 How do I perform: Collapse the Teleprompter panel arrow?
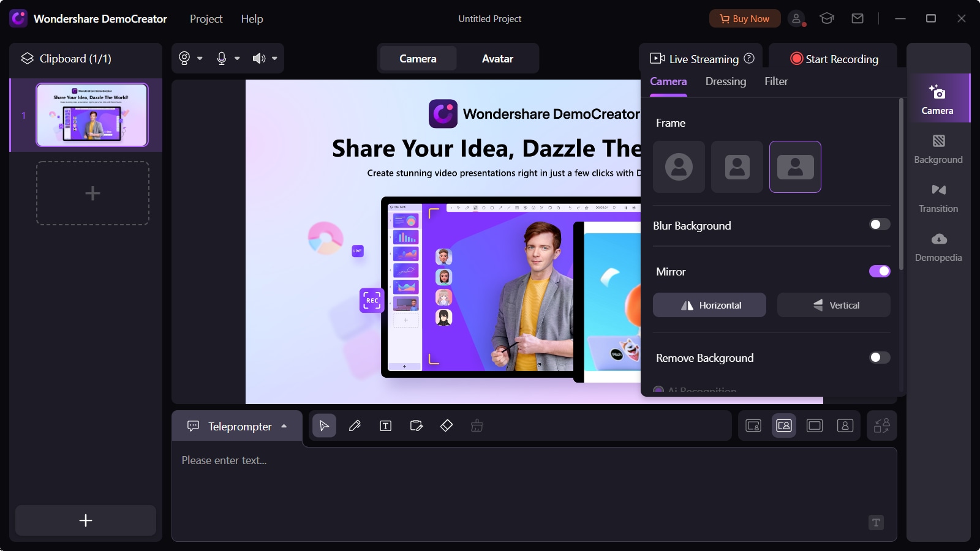284,426
